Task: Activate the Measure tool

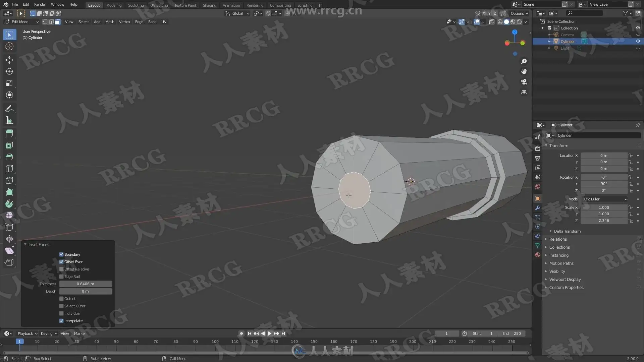Action: click(x=9, y=120)
